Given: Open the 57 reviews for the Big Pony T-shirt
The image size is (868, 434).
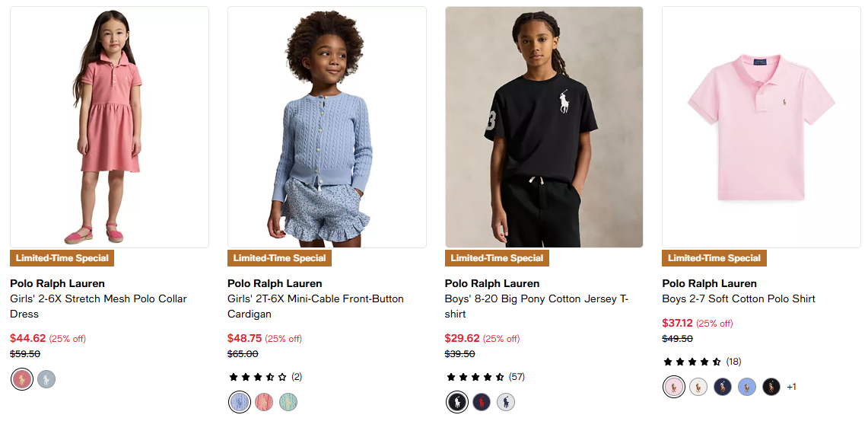Looking at the screenshot, I should (515, 377).
